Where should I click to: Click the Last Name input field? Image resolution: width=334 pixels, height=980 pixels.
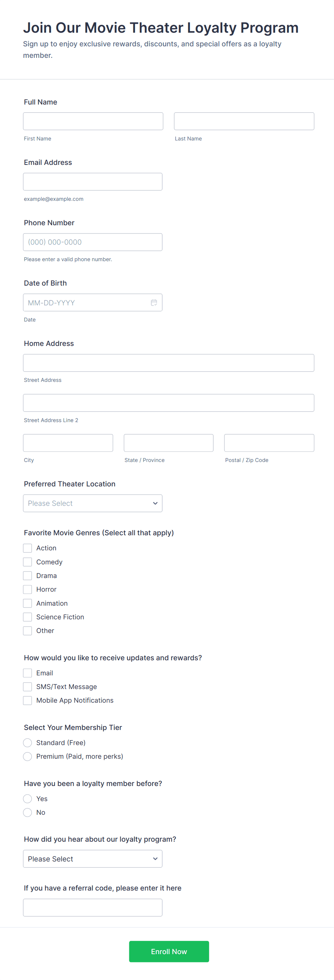(244, 121)
